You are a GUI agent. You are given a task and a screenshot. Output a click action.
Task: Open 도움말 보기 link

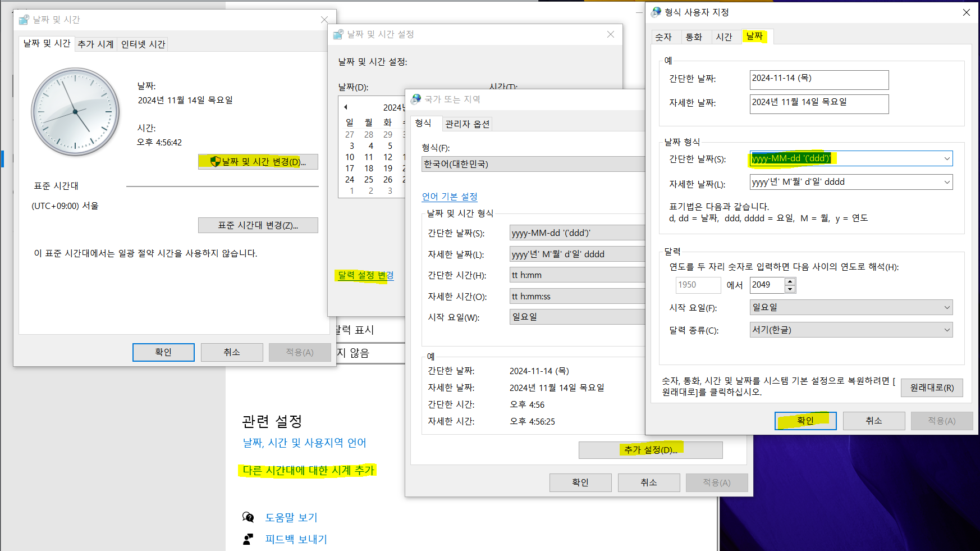[291, 517]
